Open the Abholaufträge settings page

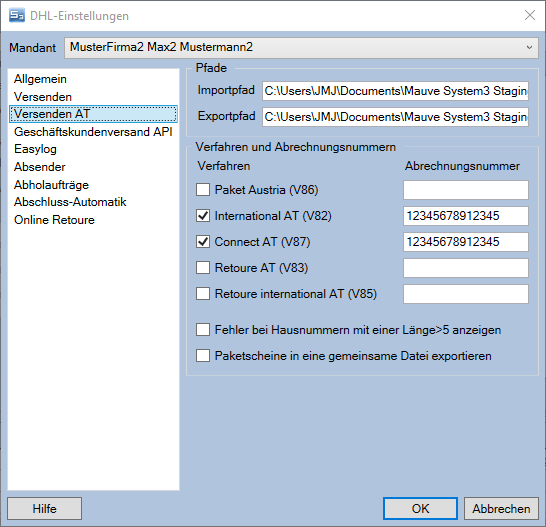coord(51,185)
